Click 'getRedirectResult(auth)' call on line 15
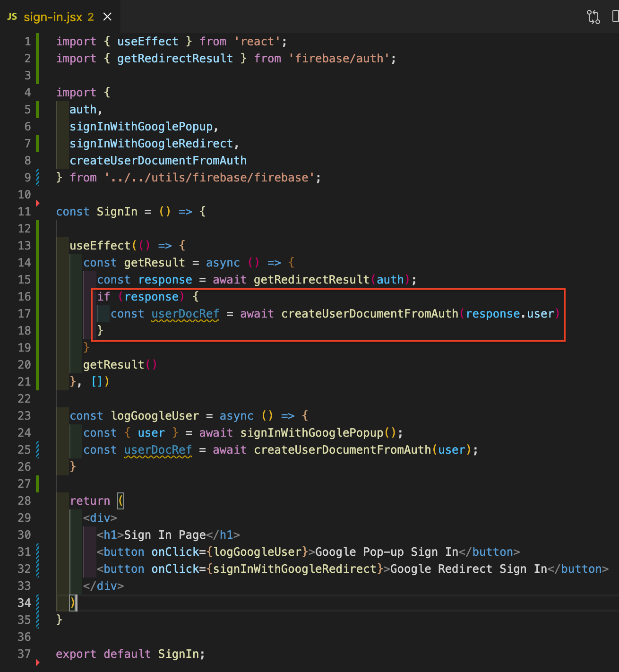 coord(332,280)
